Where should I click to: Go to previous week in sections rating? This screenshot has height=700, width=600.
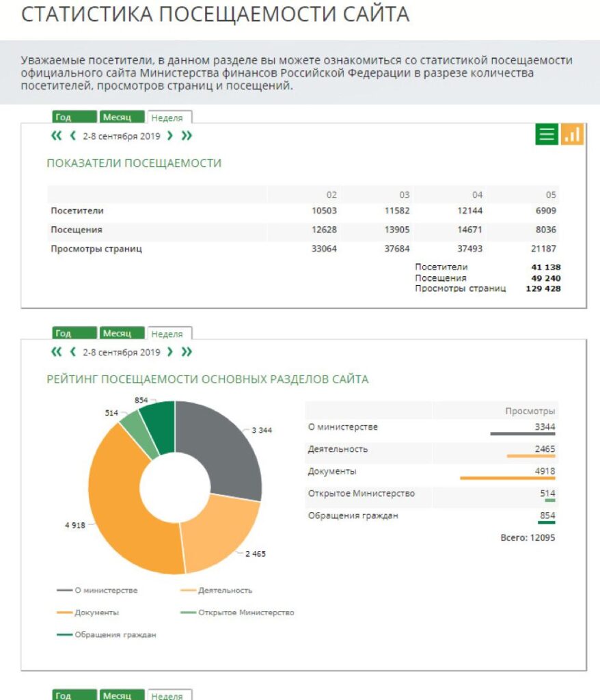point(72,352)
